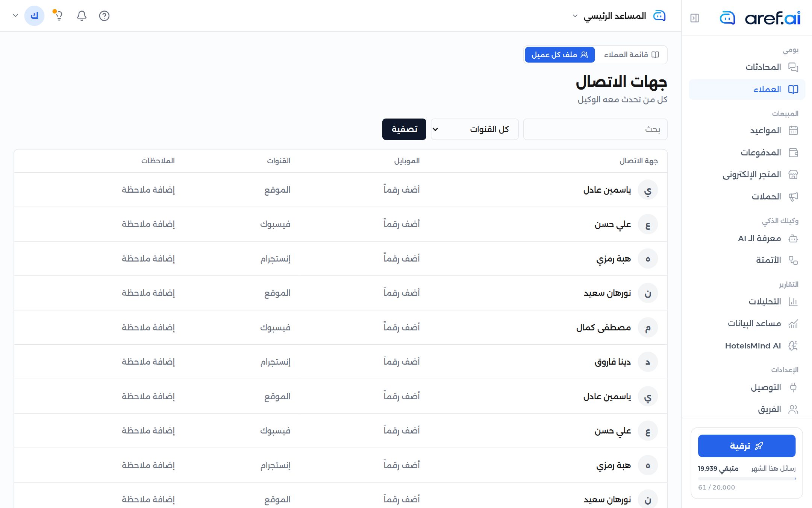This screenshot has height=508, width=812.
Task: Open contact مصطفى كمال
Action: tap(604, 328)
